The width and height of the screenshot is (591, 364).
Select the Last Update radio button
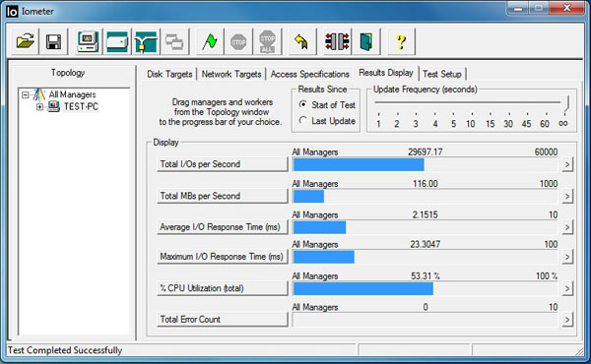click(x=303, y=120)
